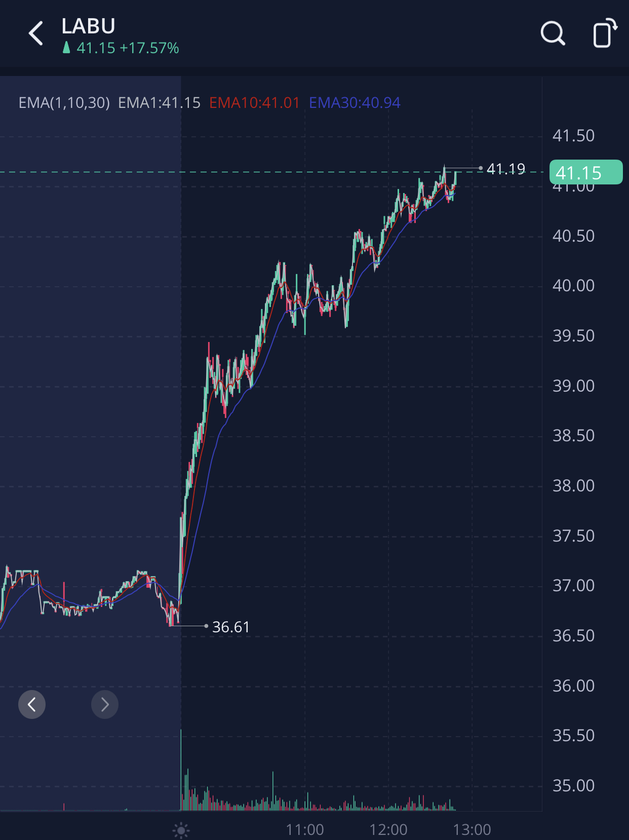Tap the 38.50 price axis label
The height and width of the screenshot is (840, 629).
(573, 436)
